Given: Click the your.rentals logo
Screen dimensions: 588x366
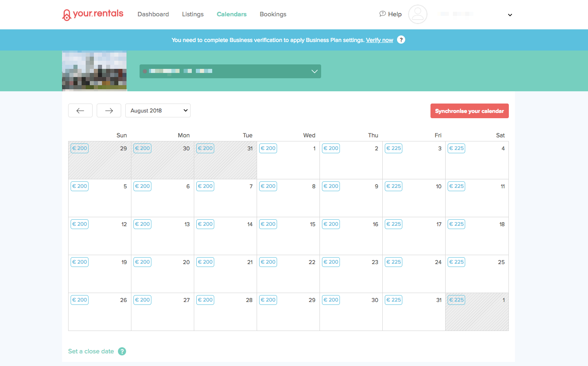Looking at the screenshot, I should point(93,14).
